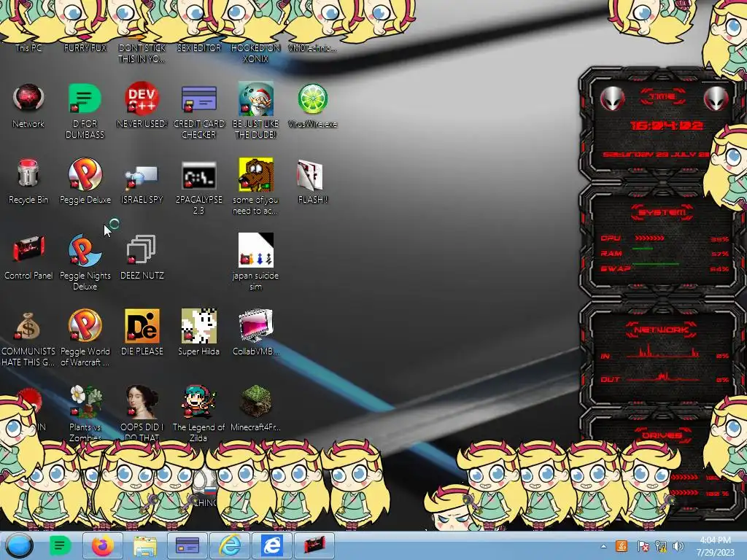Open File Explorer from the taskbar
Screen dimensions: 747x560
(145, 545)
